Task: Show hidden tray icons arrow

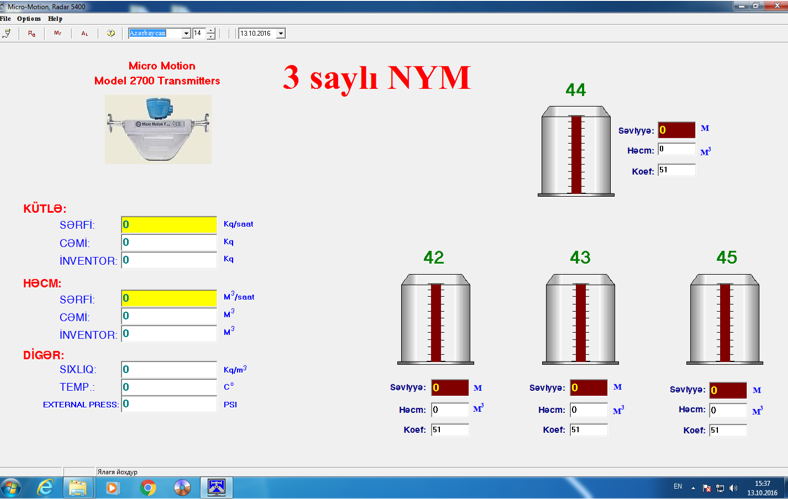Action: coord(693,488)
